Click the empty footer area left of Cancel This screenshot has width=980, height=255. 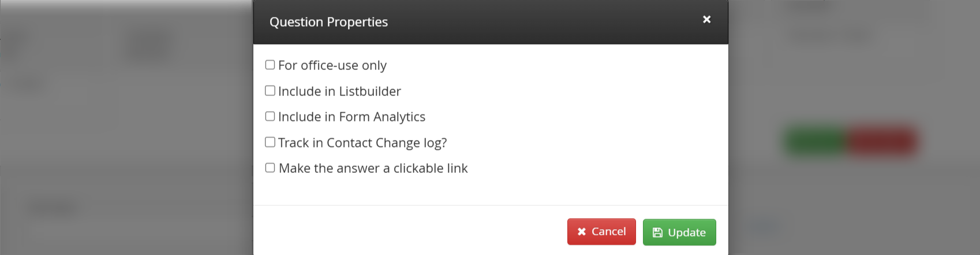click(404, 231)
